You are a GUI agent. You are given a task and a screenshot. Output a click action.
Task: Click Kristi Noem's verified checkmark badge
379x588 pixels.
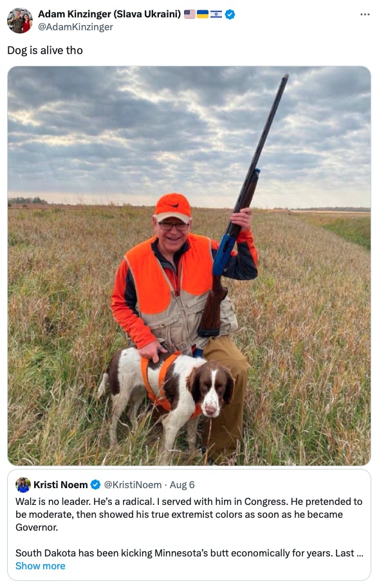coord(96,484)
